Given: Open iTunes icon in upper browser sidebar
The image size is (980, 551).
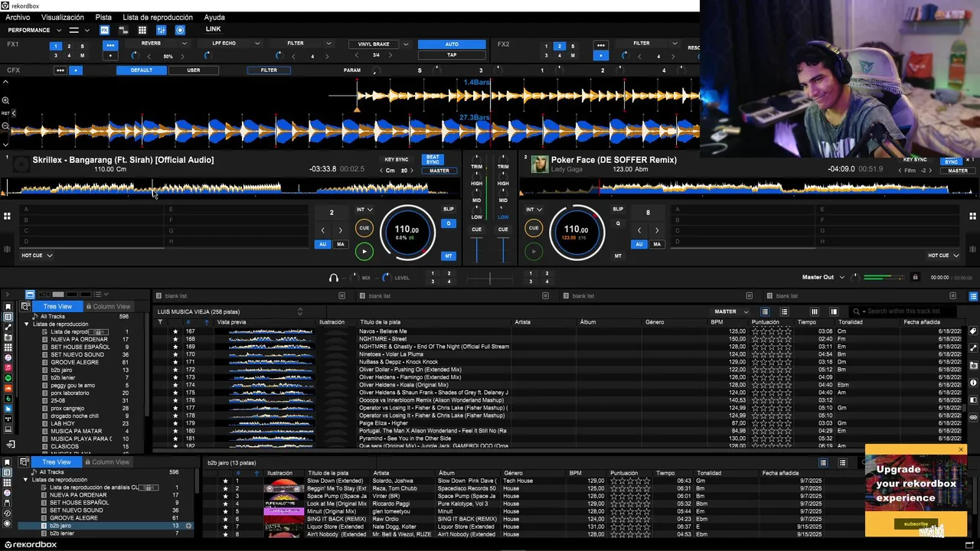Looking at the screenshot, I should tap(8, 357).
